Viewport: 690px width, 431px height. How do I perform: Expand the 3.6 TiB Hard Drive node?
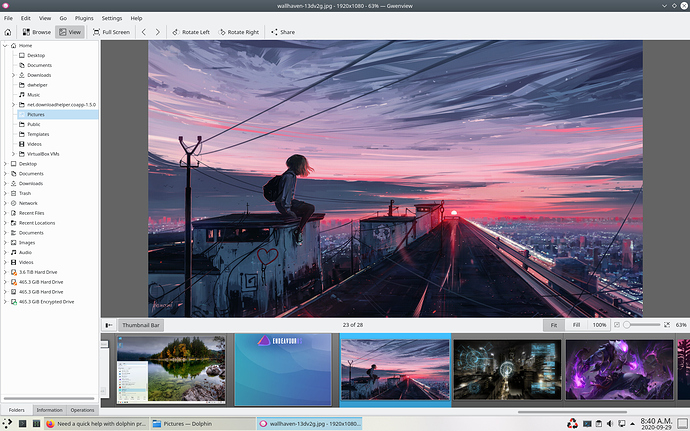5,272
